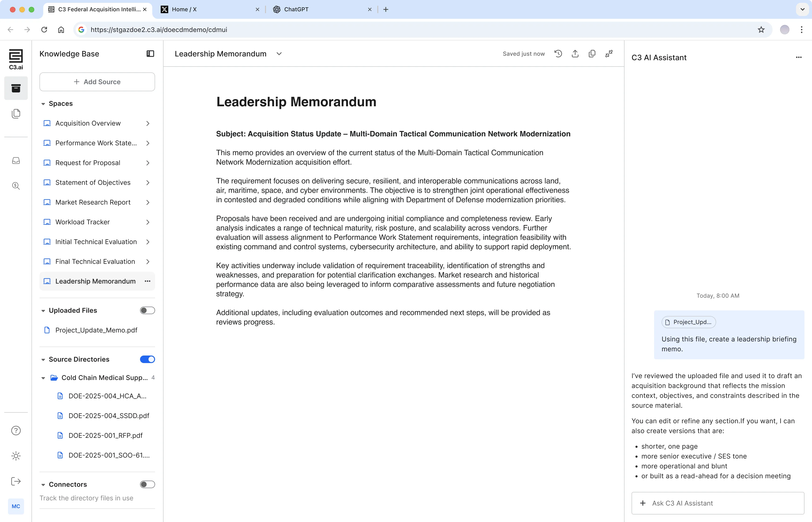The width and height of the screenshot is (812, 522).
Task: Open the Initial Technical Evaluation space
Action: 97,242
